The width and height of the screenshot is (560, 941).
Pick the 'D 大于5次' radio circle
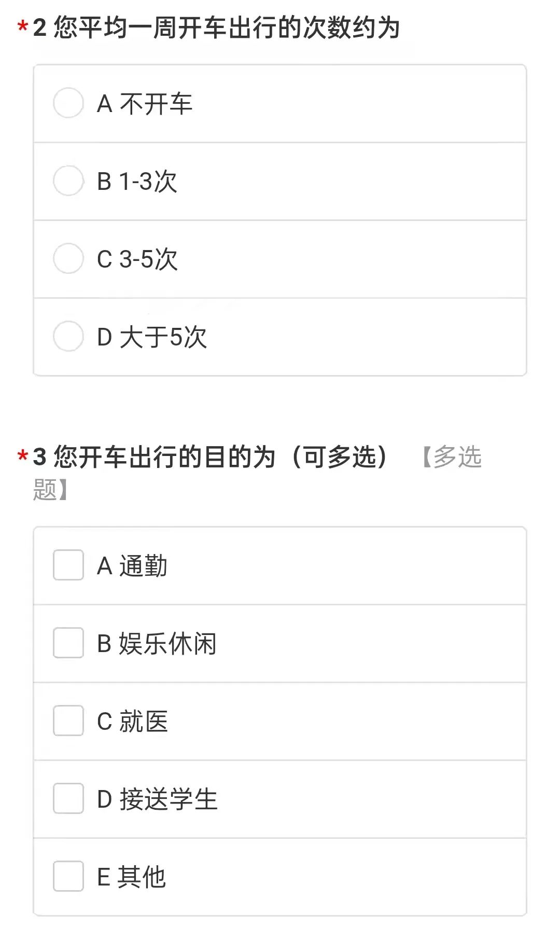(68, 337)
